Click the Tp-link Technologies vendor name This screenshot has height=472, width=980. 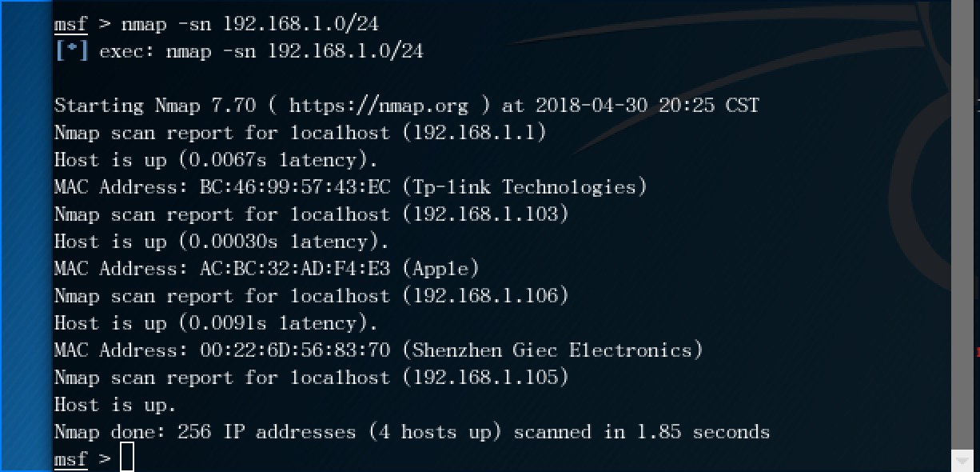[525, 187]
